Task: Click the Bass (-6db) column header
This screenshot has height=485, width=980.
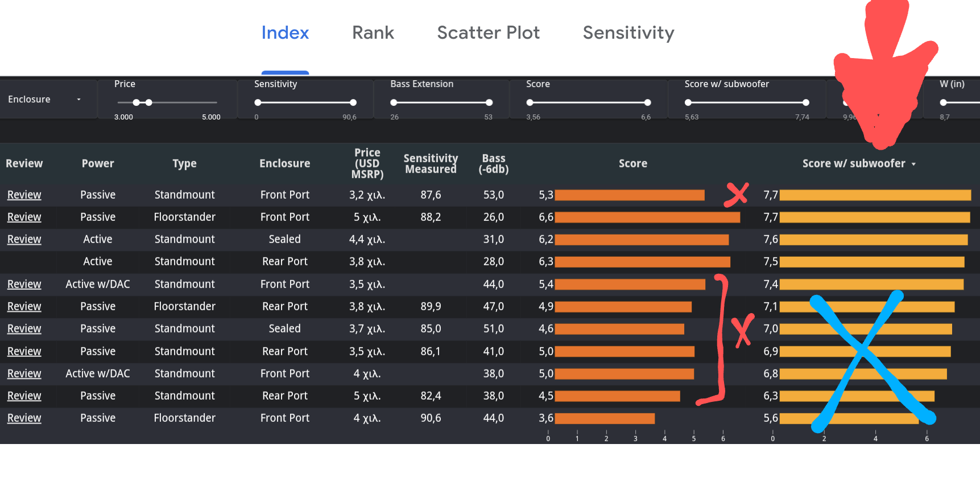Action: coord(493,164)
